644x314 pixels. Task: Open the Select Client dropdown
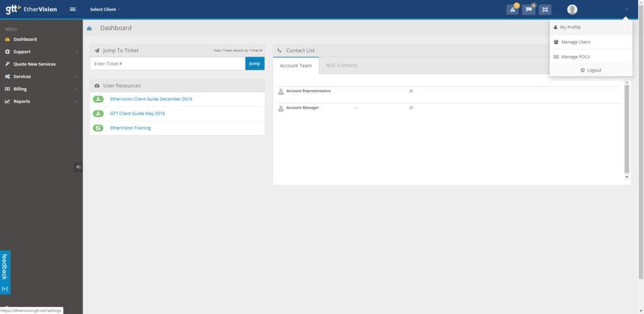pos(105,9)
